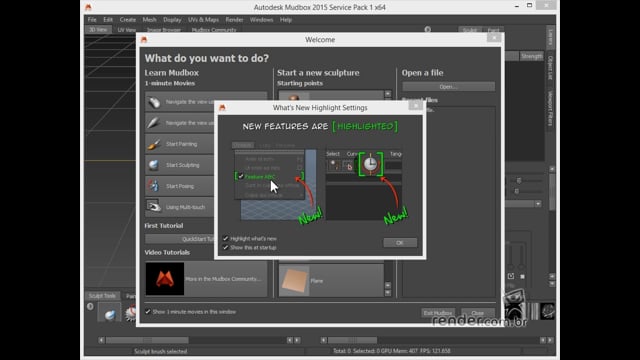Click the QuickStart Tutorial button
Viewport: 640px width, 360px height.
point(180,239)
